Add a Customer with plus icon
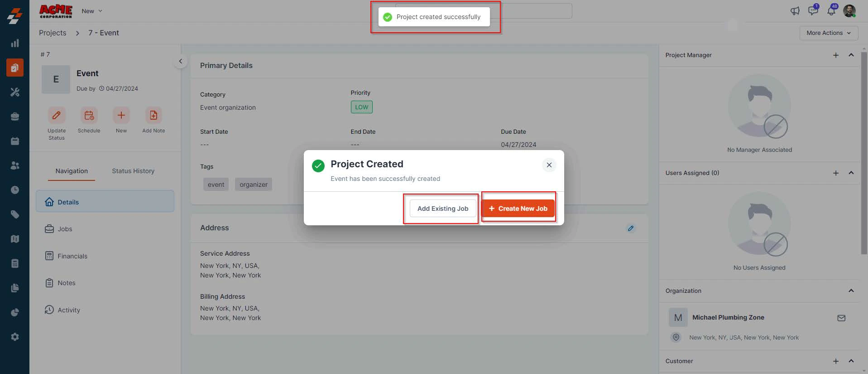 coord(836,361)
